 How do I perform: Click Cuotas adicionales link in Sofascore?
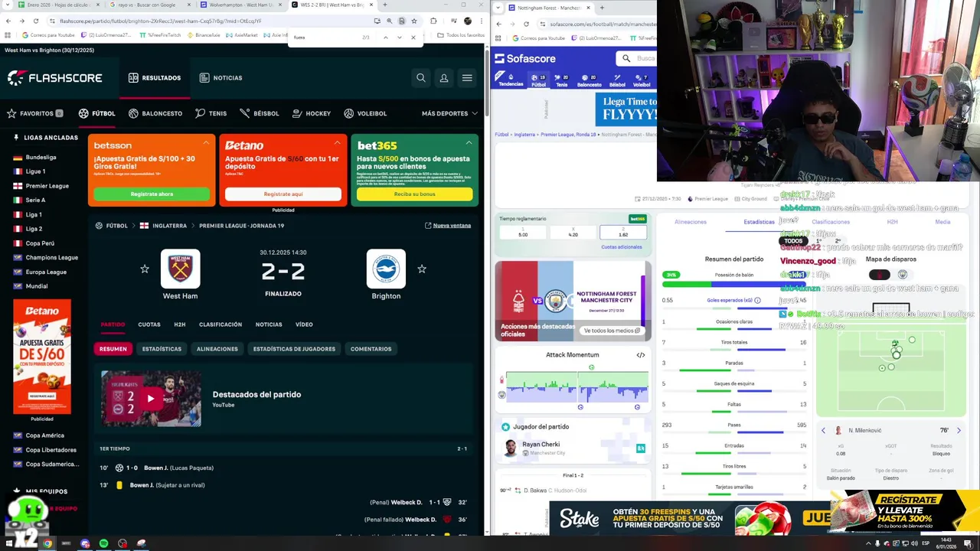tap(622, 247)
